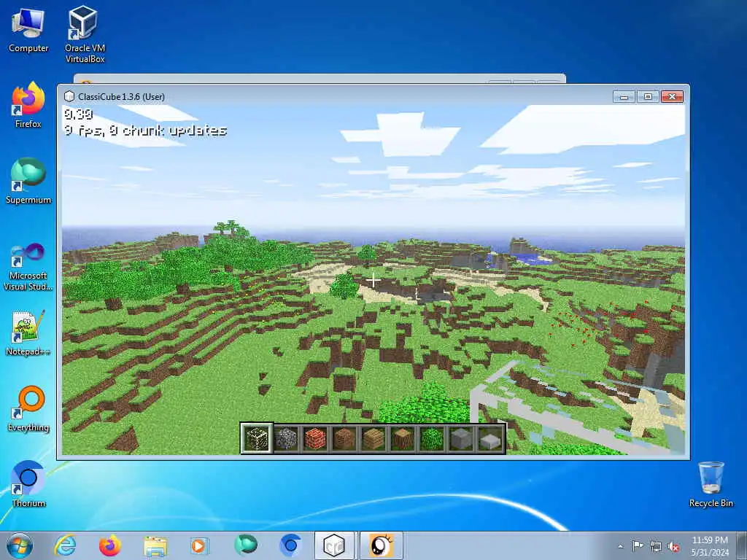Select the Notepad++ desktop shortcut
This screenshot has height=560, width=747.
click(x=28, y=333)
